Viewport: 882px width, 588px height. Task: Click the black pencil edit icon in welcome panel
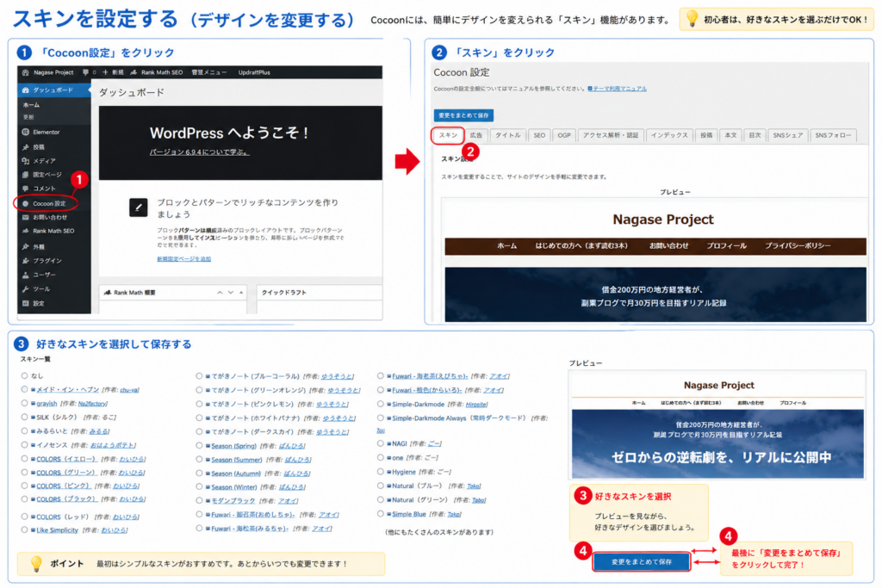(139, 207)
